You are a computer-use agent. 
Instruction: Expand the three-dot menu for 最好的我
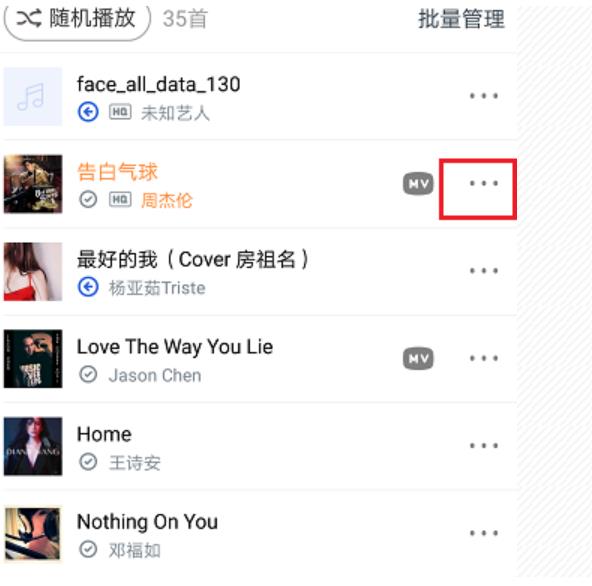pos(484,271)
